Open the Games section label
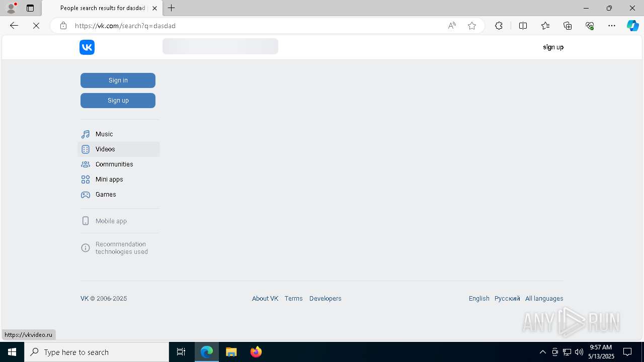The image size is (644, 362). coord(106,195)
